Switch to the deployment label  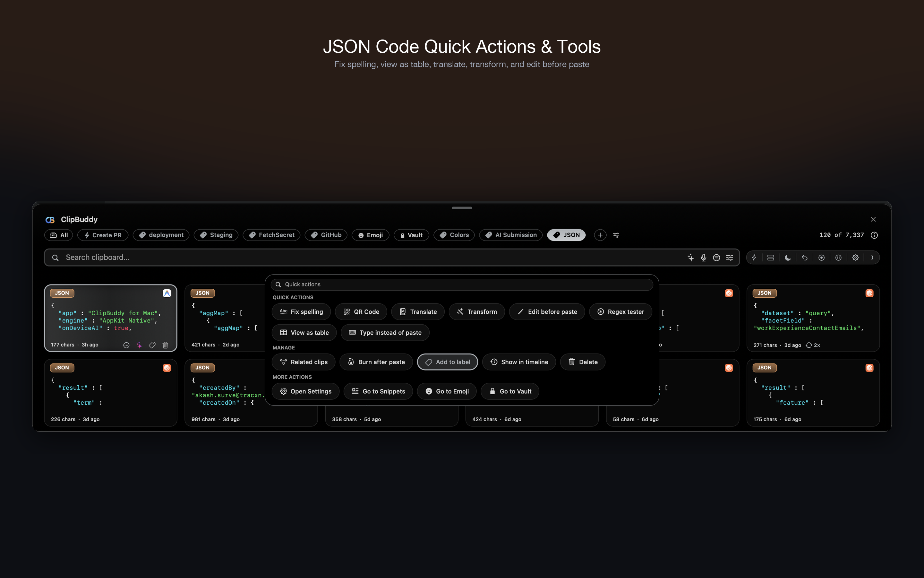[161, 235]
